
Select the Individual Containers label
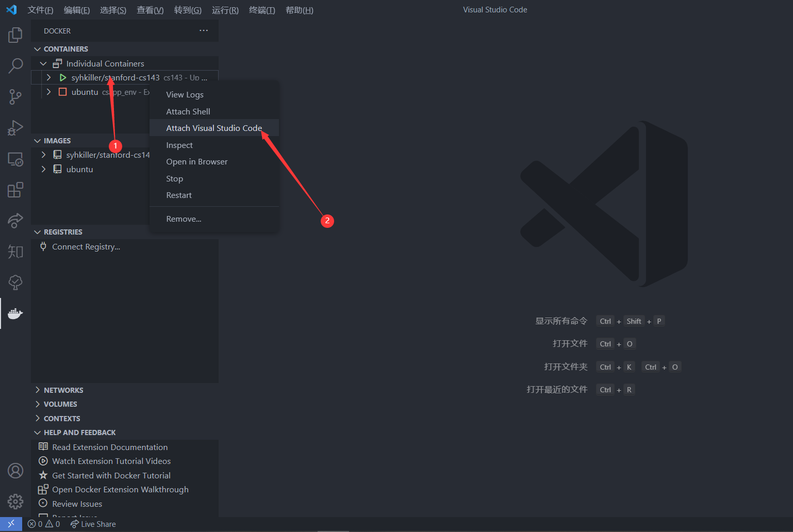point(105,63)
